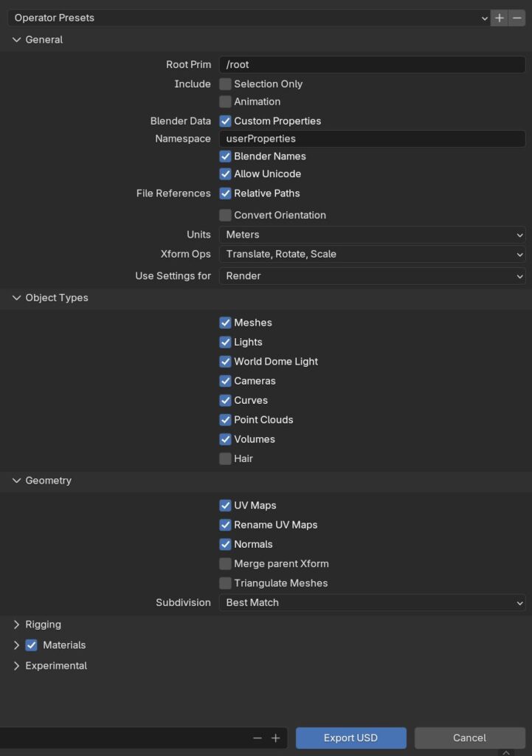This screenshot has height=756, width=532.
Task: Click the minus icon to remove operator preset
Action: click(x=517, y=18)
